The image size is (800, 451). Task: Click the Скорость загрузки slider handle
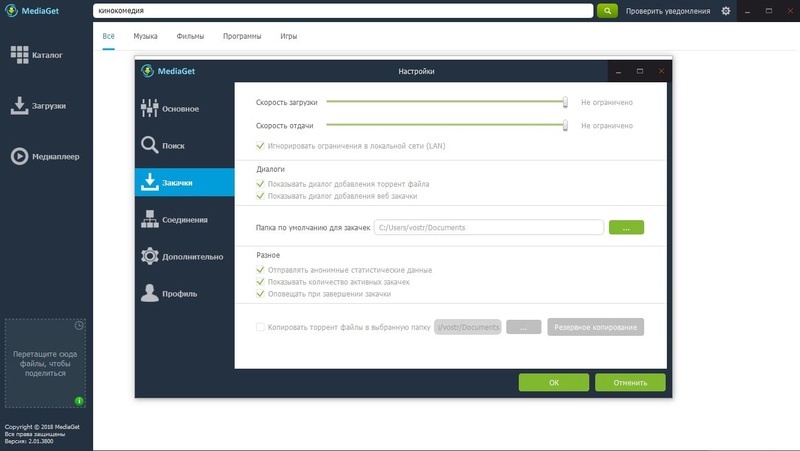coord(566,101)
